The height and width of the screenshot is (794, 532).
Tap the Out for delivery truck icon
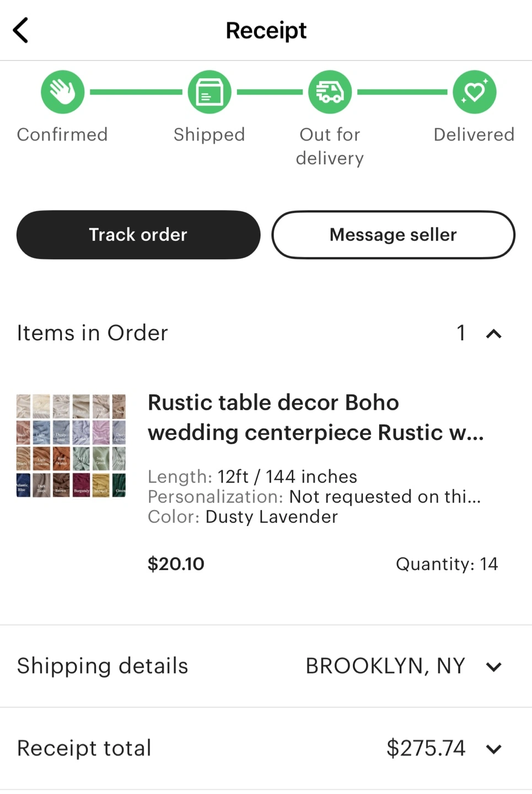tap(330, 92)
